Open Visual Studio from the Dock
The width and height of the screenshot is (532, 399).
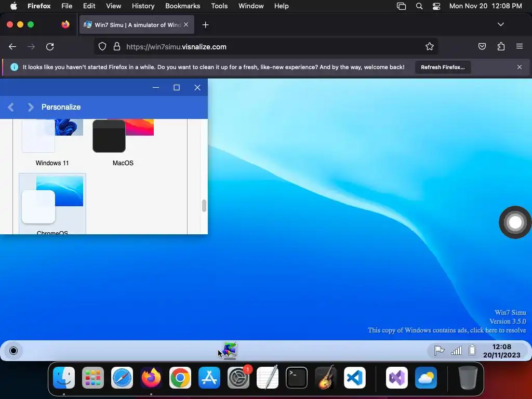[396, 378]
